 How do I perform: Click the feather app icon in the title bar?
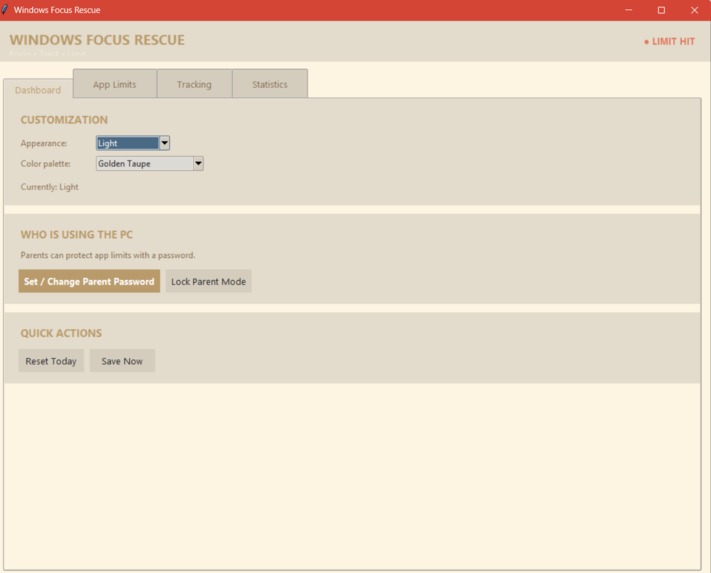click(5, 10)
